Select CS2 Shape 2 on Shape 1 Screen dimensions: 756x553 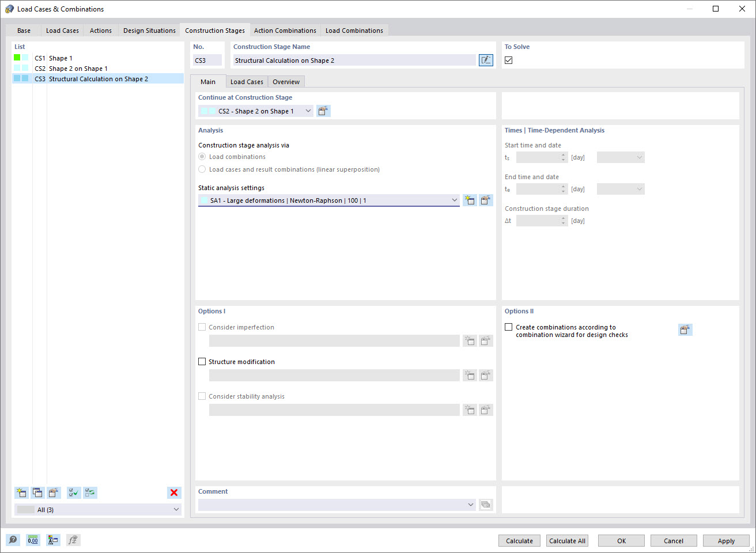pyautogui.click(x=98, y=69)
